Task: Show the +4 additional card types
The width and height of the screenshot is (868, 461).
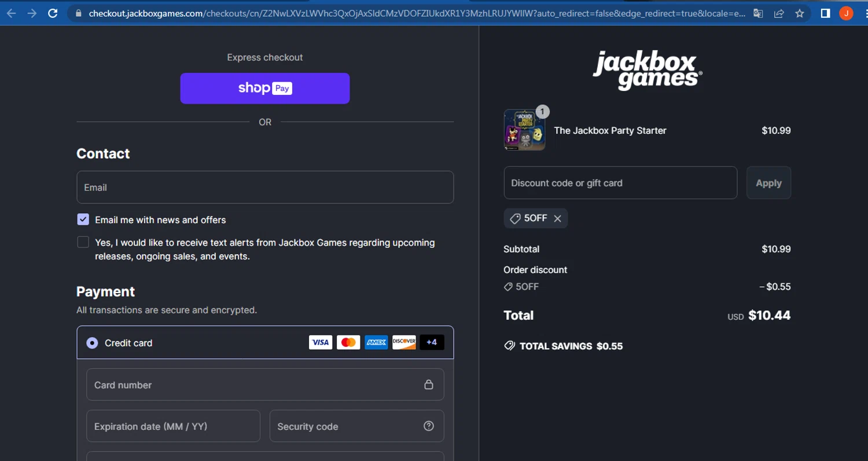Action: pyautogui.click(x=432, y=342)
